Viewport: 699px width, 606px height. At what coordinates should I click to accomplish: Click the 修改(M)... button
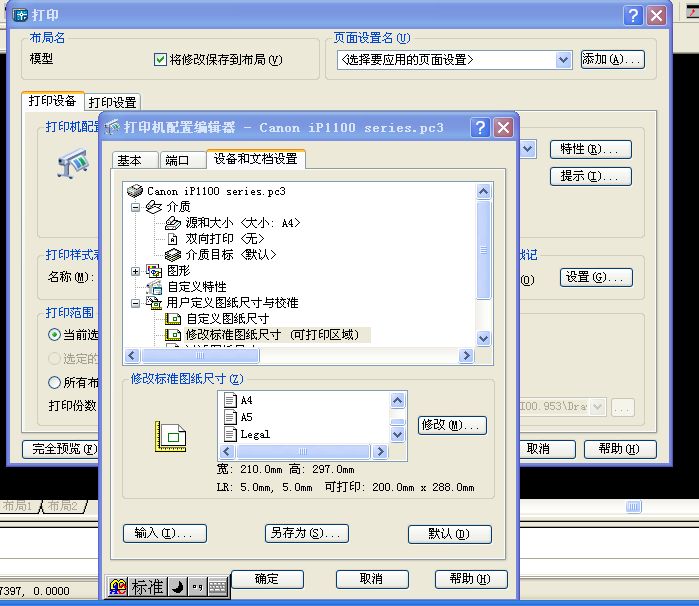point(452,425)
